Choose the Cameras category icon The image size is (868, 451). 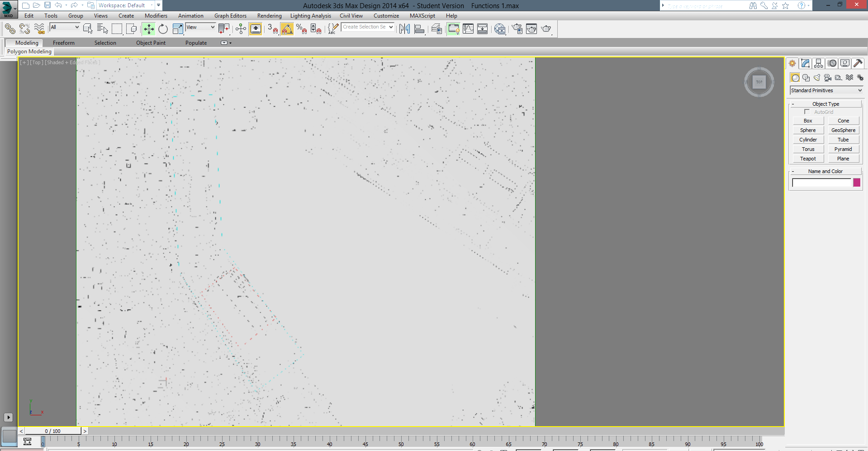[828, 78]
